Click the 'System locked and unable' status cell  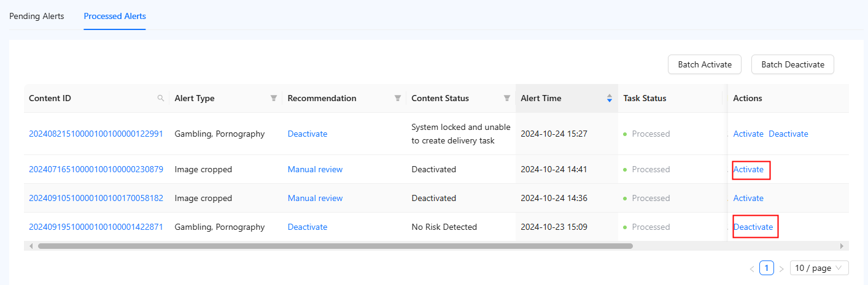tap(461, 134)
